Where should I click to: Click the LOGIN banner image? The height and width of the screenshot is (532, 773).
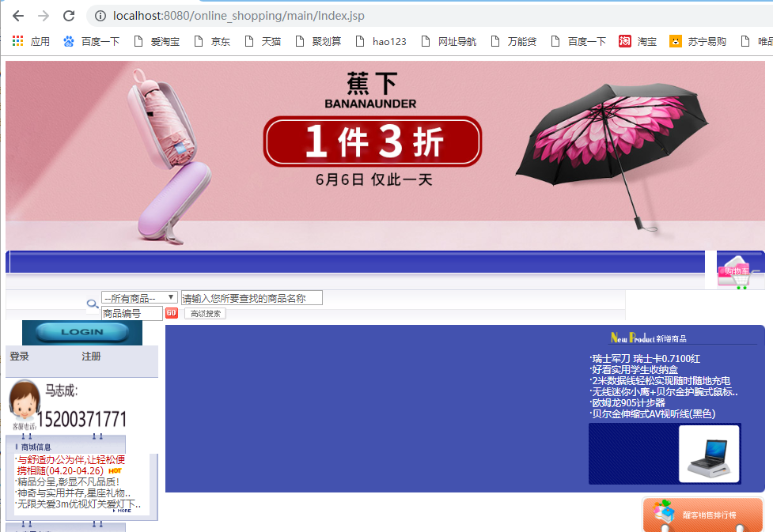[82, 333]
